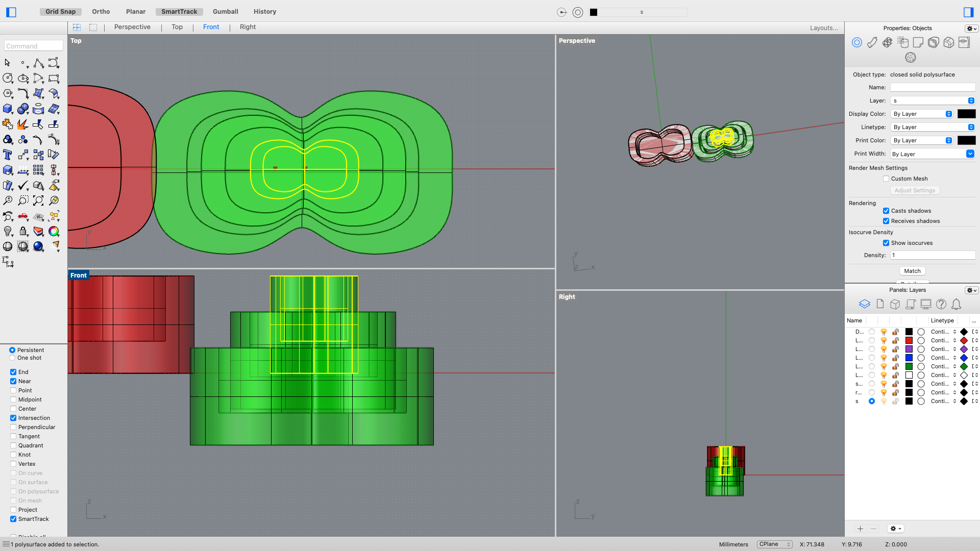Select the Box solid creation tool
Screen dimensions: 980x551
8,109
